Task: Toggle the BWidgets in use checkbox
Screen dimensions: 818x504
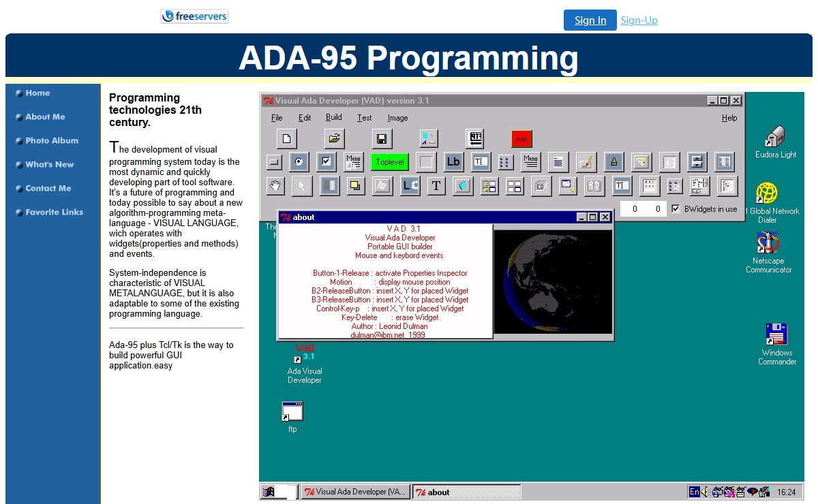Action: 676,209
